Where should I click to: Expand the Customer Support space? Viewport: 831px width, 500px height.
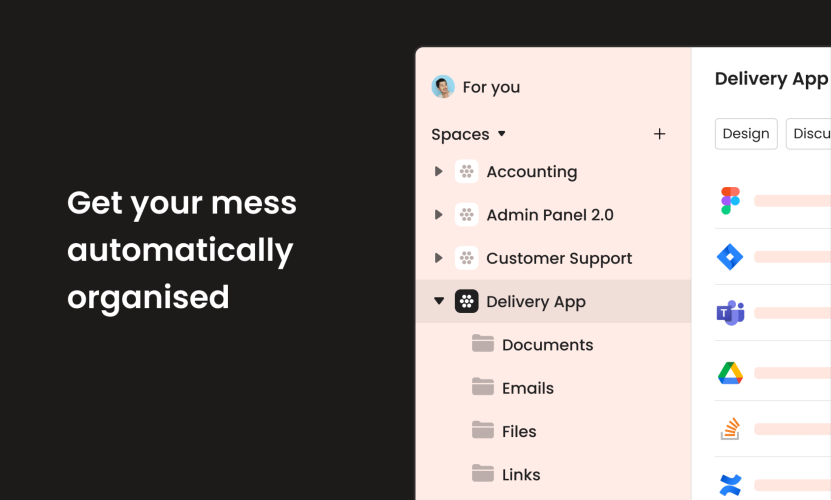438,258
